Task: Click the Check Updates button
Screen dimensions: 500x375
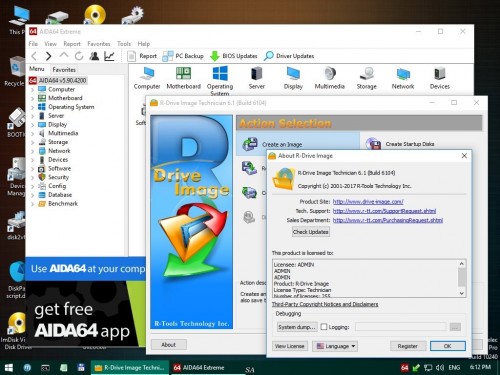Action: [x=311, y=232]
